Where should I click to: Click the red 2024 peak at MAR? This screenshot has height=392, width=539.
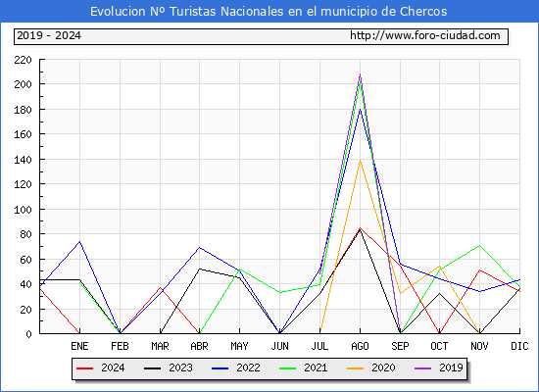[160, 287]
